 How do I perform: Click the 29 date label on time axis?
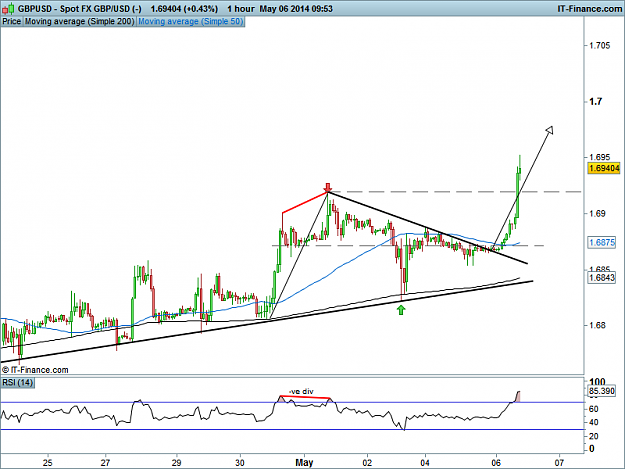coord(176,463)
